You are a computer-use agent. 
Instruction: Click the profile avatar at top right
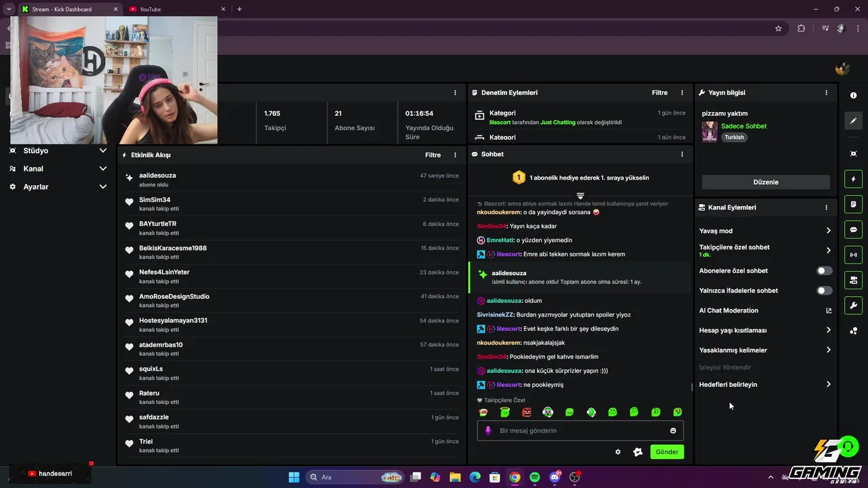point(842,68)
